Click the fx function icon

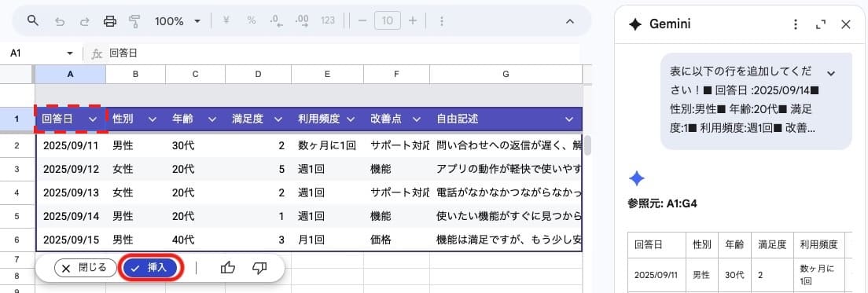(97, 53)
